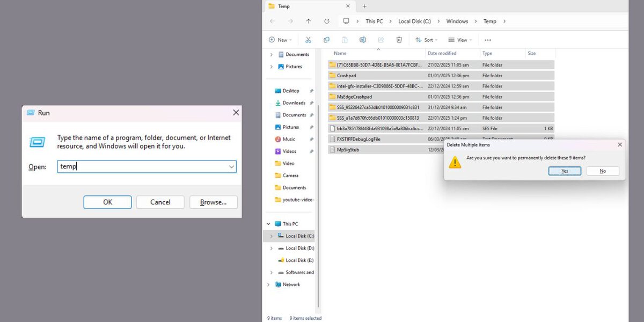Open the Run dialog's Open combo dropdown arrow
The image size is (644, 322).
[231, 167]
